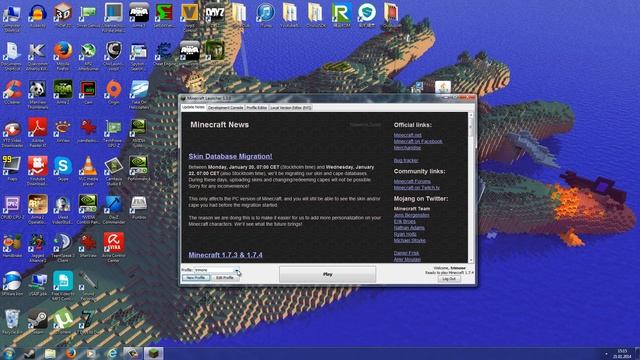Select the Steam desktop icon
This screenshot has width=640, height=360.
(x=38, y=321)
